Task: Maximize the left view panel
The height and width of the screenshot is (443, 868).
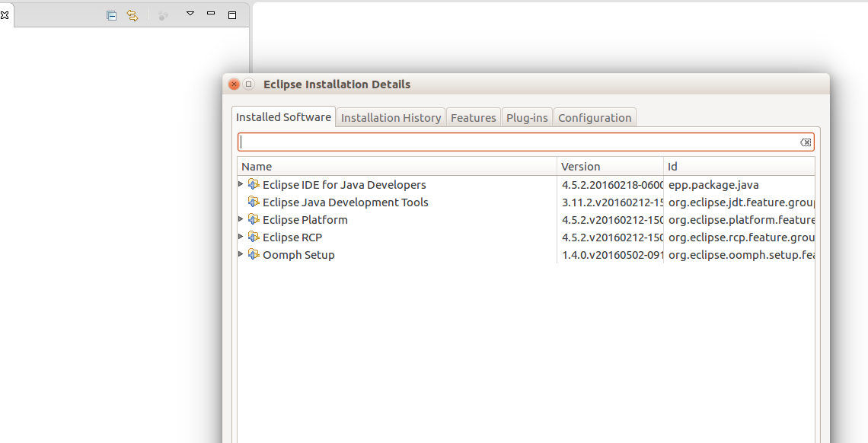Action: pyautogui.click(x=232, y=15)
